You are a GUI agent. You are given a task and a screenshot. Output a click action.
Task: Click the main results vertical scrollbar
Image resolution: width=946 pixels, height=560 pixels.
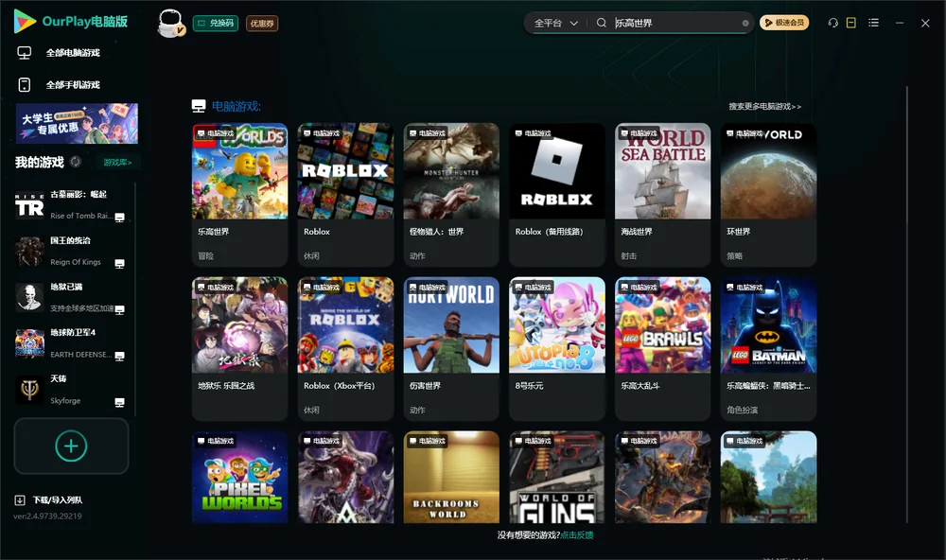tap(906, 305)
